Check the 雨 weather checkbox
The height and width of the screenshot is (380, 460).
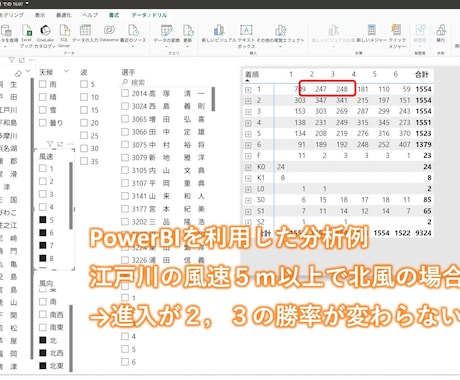[x=42, y=84]
